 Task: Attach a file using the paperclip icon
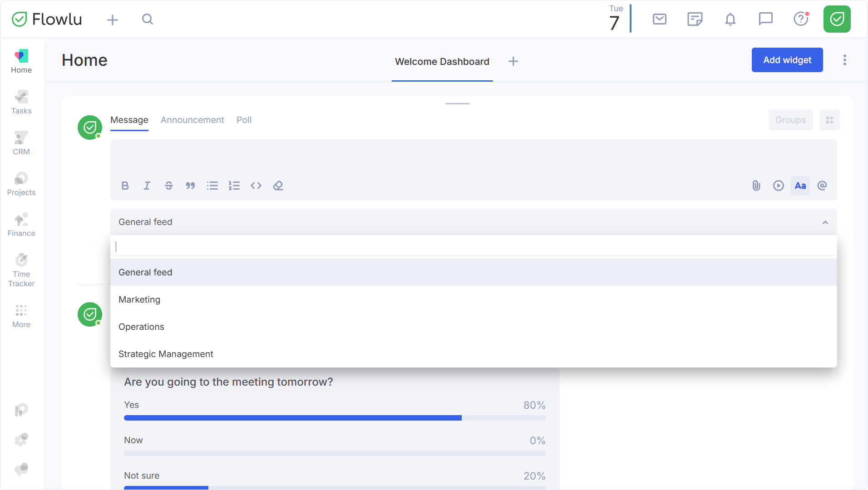click(756, 186)
